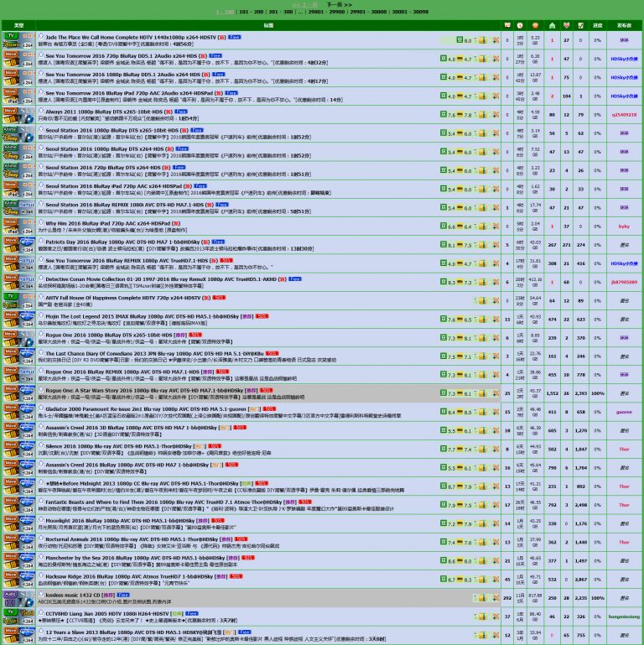Viewport: 644px width, 645px height.
Task: Sort by the leechers column header icon
Action: pyautogui.click(x=566, y=25)
